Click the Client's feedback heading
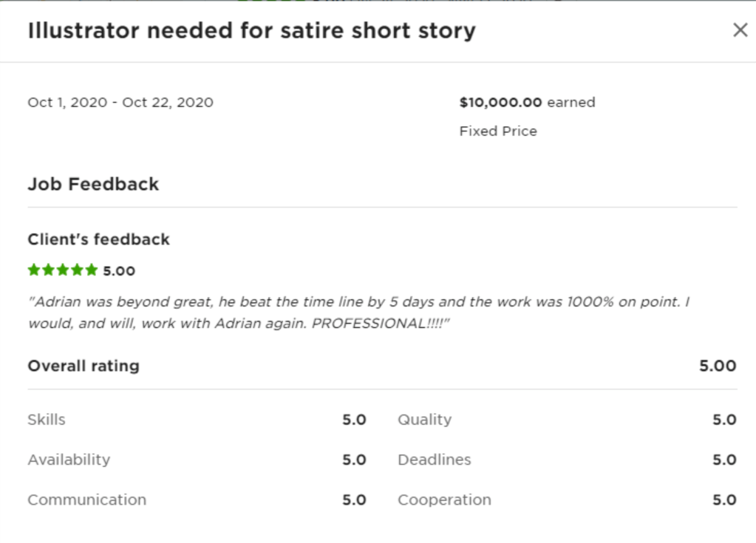This screenshot has width=756, height=543. (x=98, y=239)
